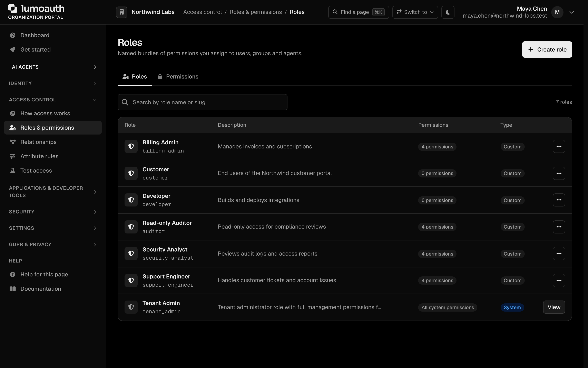Open actions menu for Support Engineer

tap(559, 280)
